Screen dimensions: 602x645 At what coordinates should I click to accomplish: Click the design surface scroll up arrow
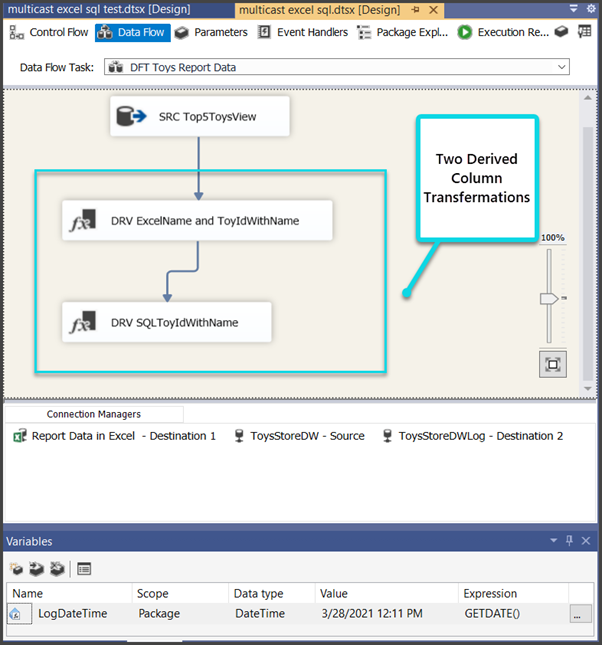point(588,98)
